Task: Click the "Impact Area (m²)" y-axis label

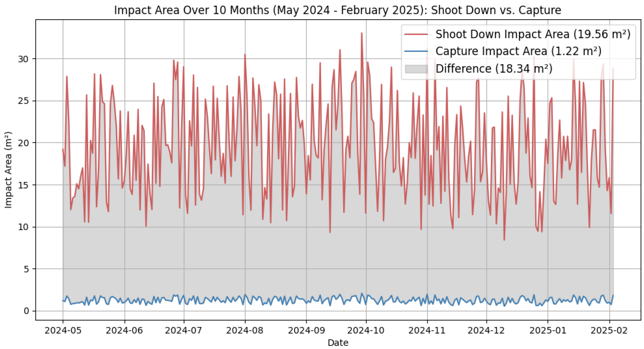Action: pyautogui.click(x=8, y=170)
